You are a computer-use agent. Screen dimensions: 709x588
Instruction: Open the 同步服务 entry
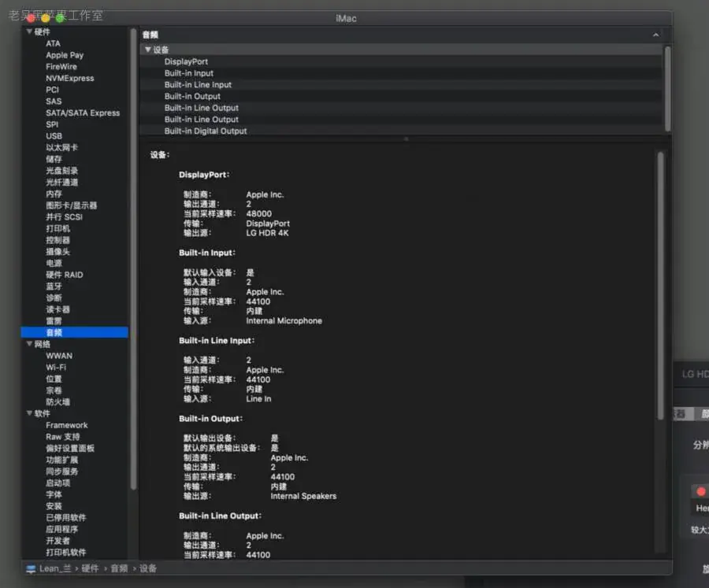tap(62, 472)
